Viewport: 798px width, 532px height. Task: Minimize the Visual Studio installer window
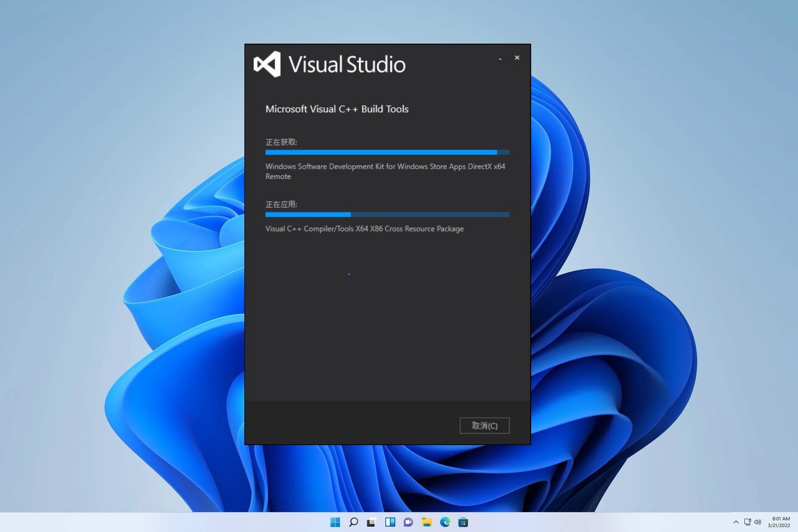pyautogui.click(x=500, y=59)
